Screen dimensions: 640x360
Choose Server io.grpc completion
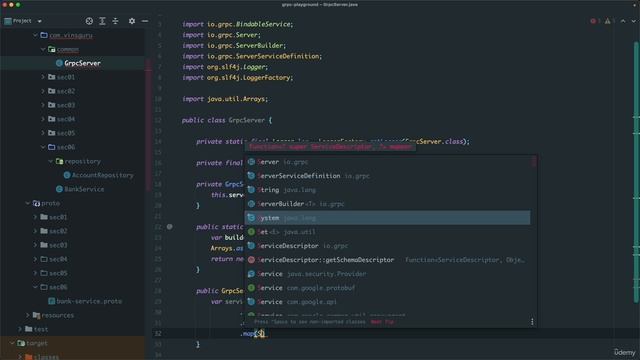coord(387,162)
